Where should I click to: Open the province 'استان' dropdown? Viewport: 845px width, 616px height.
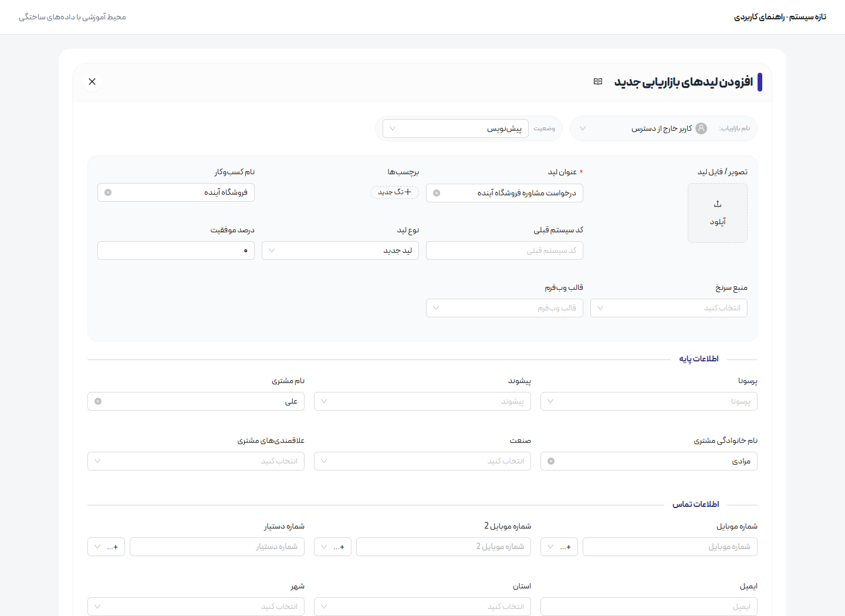tap(422, 607)
